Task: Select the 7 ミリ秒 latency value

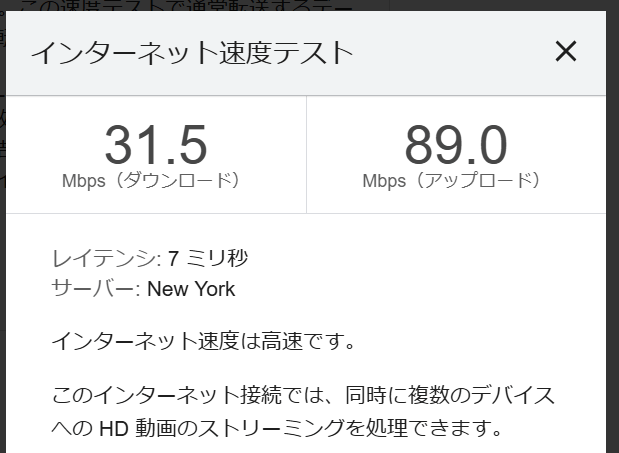Action: [x=208, y=259]
